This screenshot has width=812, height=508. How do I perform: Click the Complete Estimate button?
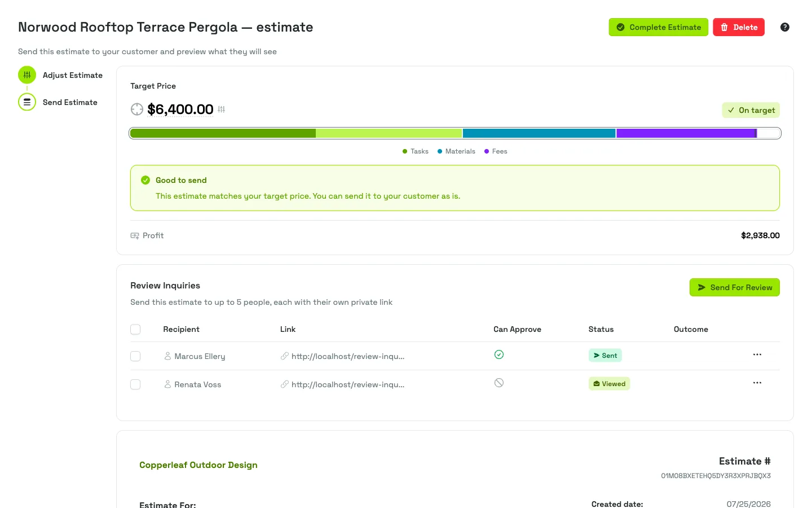[659, 27]
